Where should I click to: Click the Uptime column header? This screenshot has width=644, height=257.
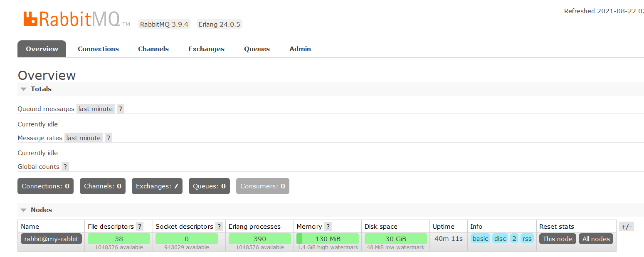(x=443, y=227)
